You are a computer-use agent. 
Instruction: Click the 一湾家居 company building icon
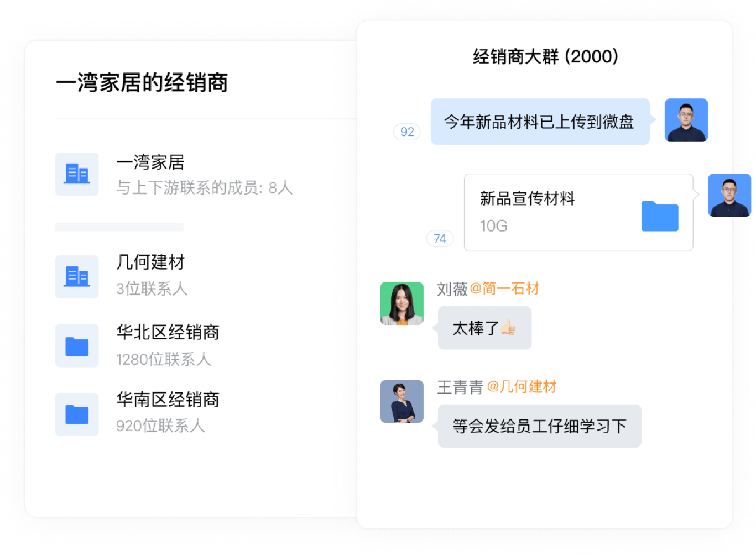click(x=77, y=174)
